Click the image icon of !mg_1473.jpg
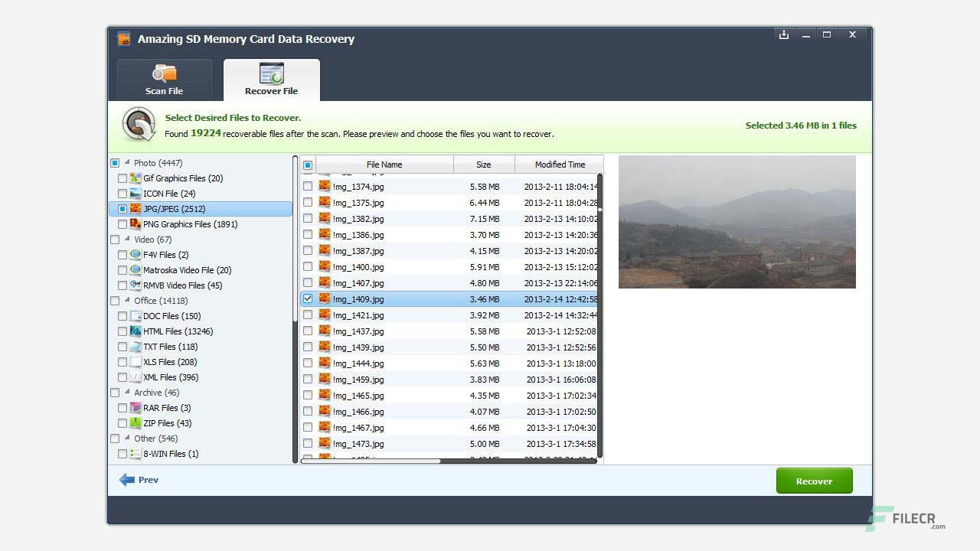The width and height of the screenshot is (980, 551). (325, 443)
